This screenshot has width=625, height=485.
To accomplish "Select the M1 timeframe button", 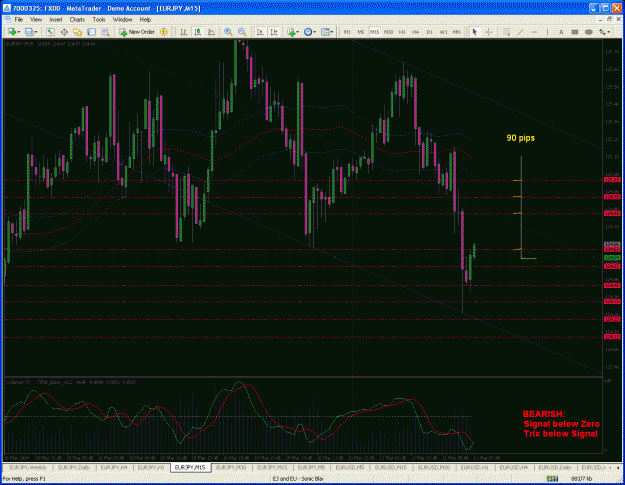I will pos(347,32).
